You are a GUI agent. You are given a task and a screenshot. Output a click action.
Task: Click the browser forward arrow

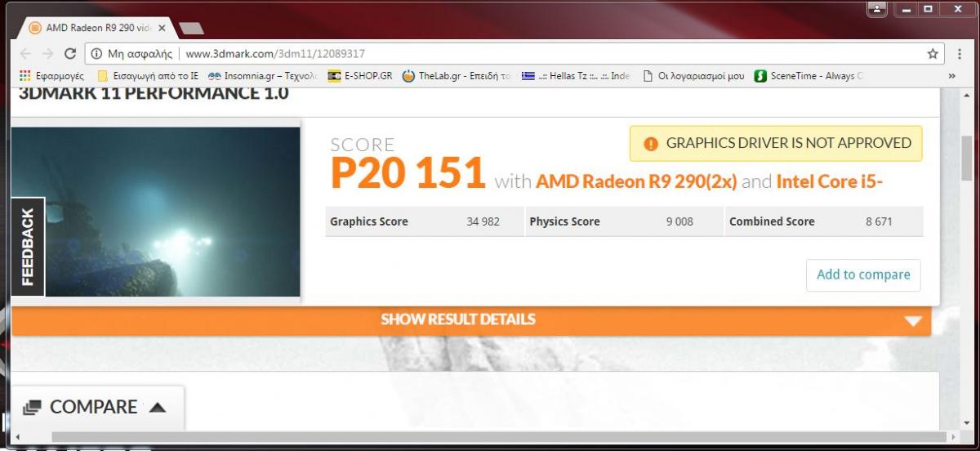click(x=47, y=54)
